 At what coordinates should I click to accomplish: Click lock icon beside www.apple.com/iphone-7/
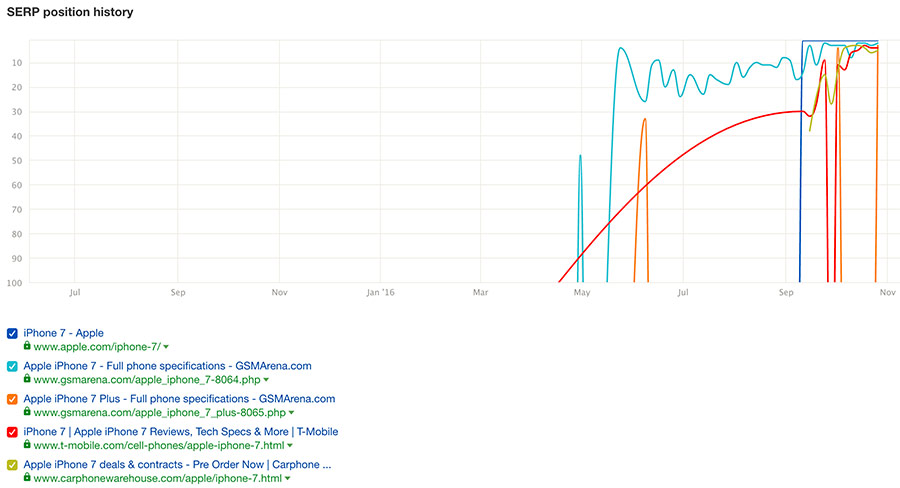pyautogui.click(x=27, y=346)
